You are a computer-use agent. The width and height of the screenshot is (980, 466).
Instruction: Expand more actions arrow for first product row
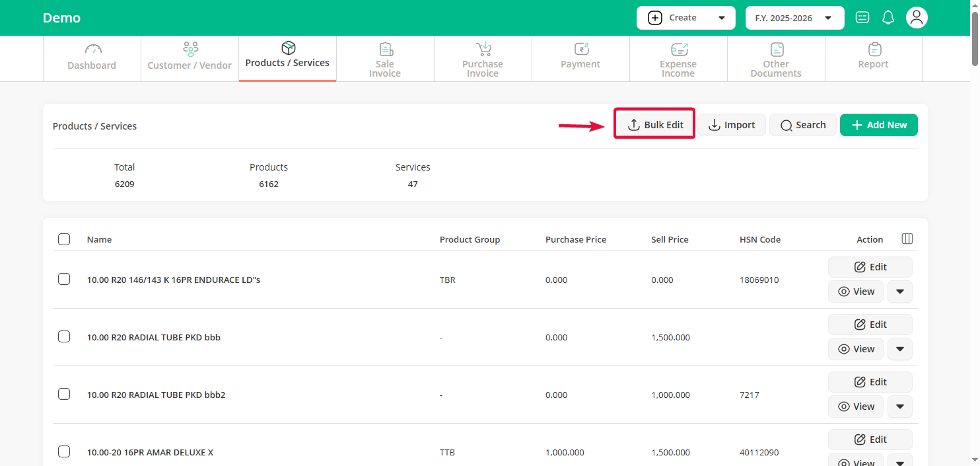pos(899,291)
